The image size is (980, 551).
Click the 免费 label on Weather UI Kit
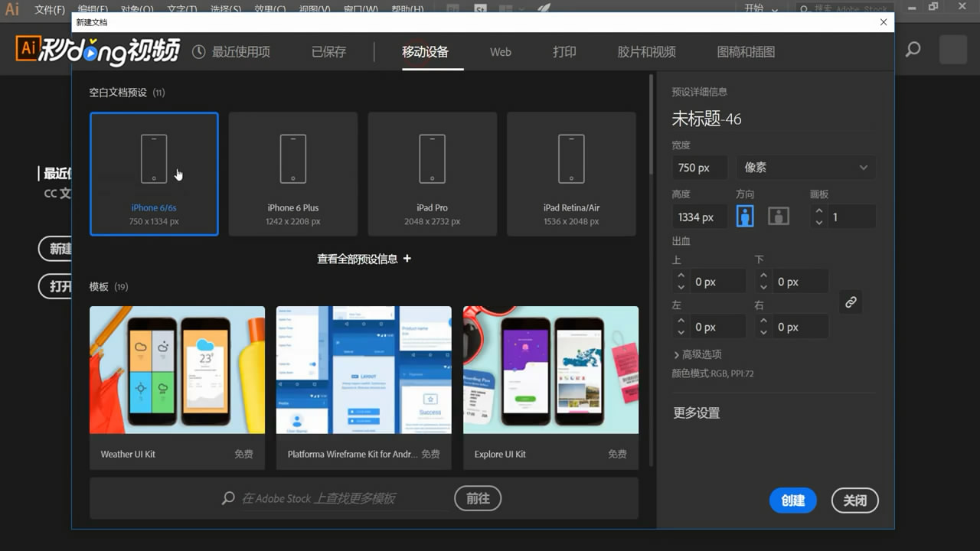click(243, 454)
